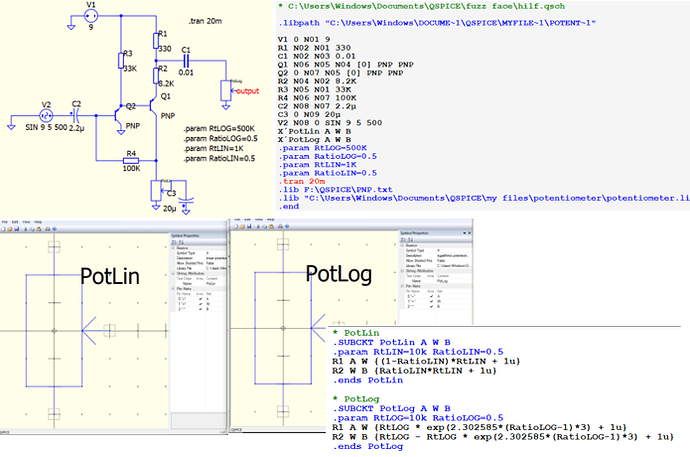Click .libpath line in netlist
Image resolution: width=690 pixels, height=457 pixels.
pos(437,23)
